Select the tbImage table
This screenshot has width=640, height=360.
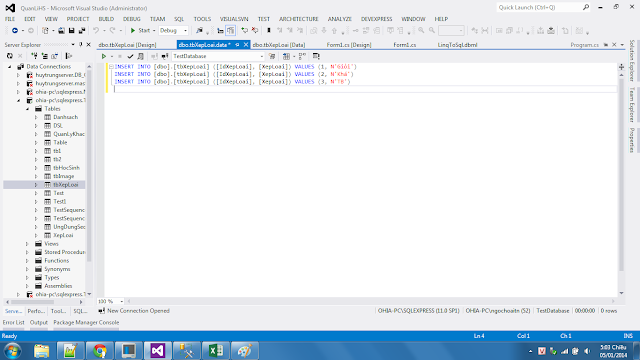(64, 176)
